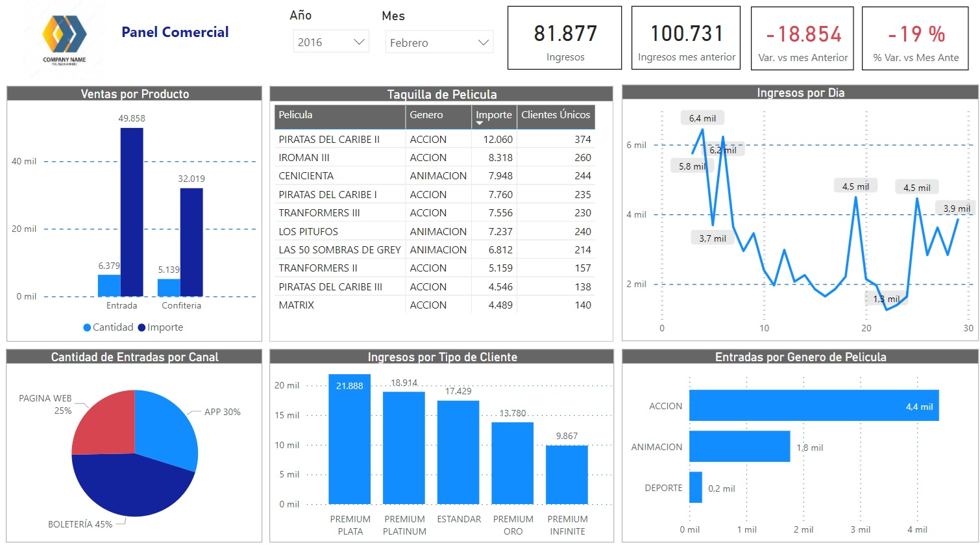Expand the Mes dropdown showing Febrero
The width and height of the screenshot is (980, 545).
click(439, 43)
